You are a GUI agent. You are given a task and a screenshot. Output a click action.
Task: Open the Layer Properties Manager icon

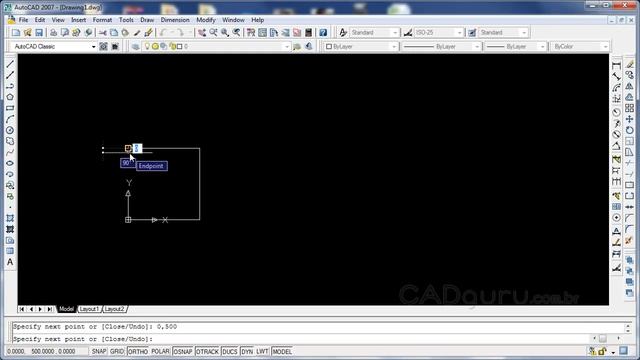click(x=136, y=47)
